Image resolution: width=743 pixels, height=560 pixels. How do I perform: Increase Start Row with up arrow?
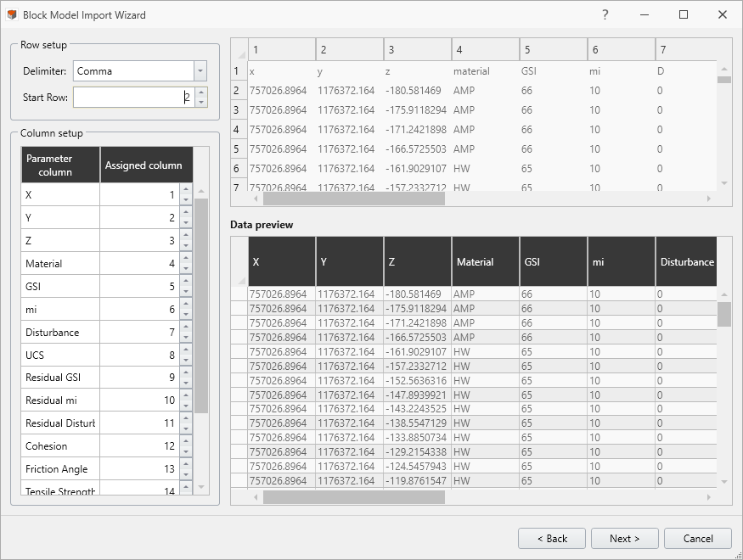click(201, 92)
